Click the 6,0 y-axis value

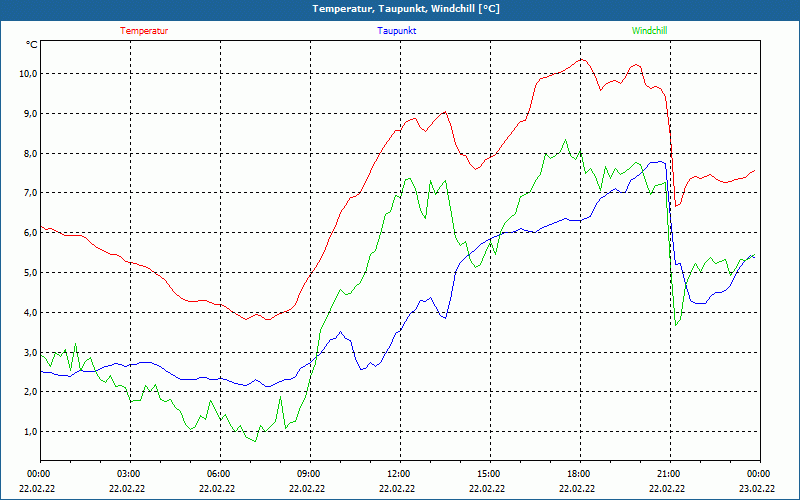tap(29, 233)
